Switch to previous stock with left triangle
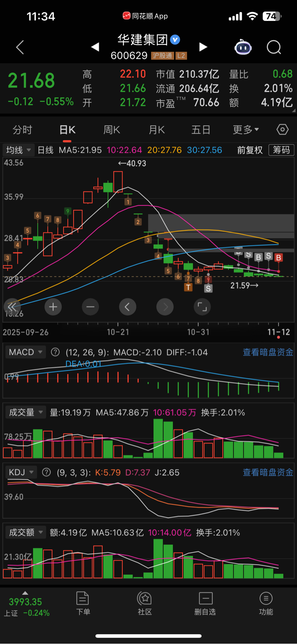Screen dimensions: 297x644 (x=95, y=47)
